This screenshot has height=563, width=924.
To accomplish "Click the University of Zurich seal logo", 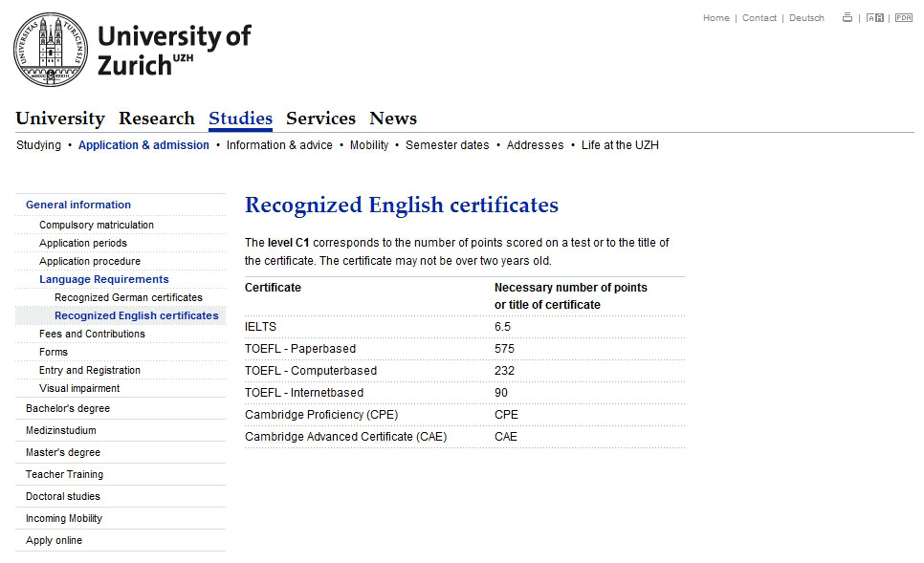I will point(51,50).
